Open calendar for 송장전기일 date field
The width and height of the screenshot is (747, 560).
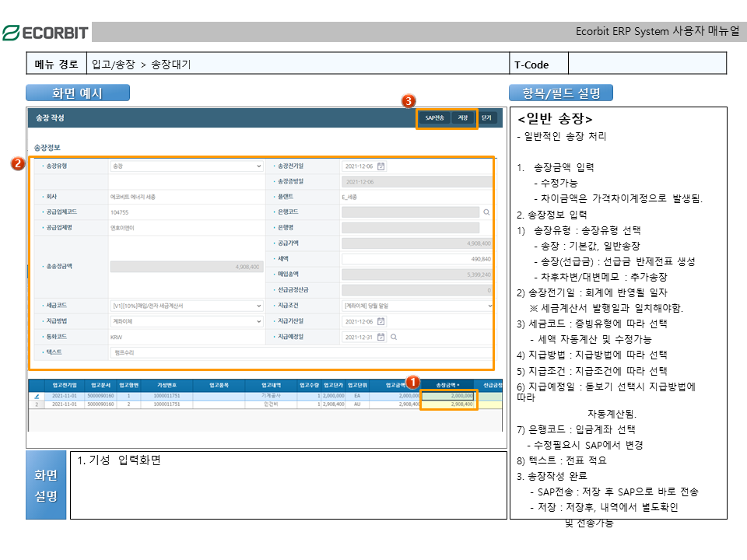pos(381,166)
